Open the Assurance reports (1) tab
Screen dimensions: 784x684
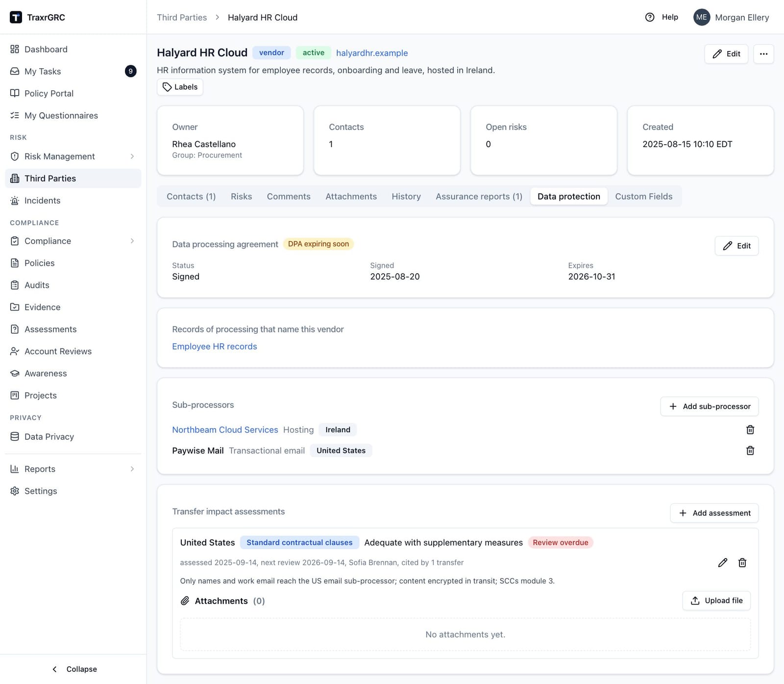pyautogui.click(x=479, y=196)
